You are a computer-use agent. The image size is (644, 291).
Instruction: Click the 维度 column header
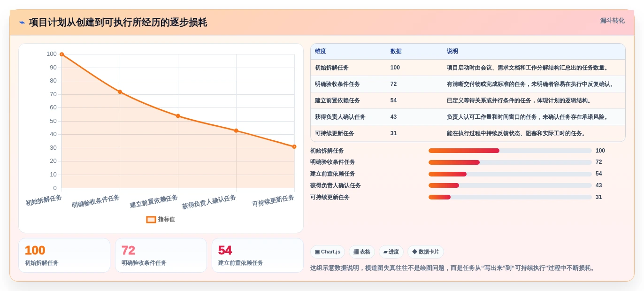tap(321, 51)
